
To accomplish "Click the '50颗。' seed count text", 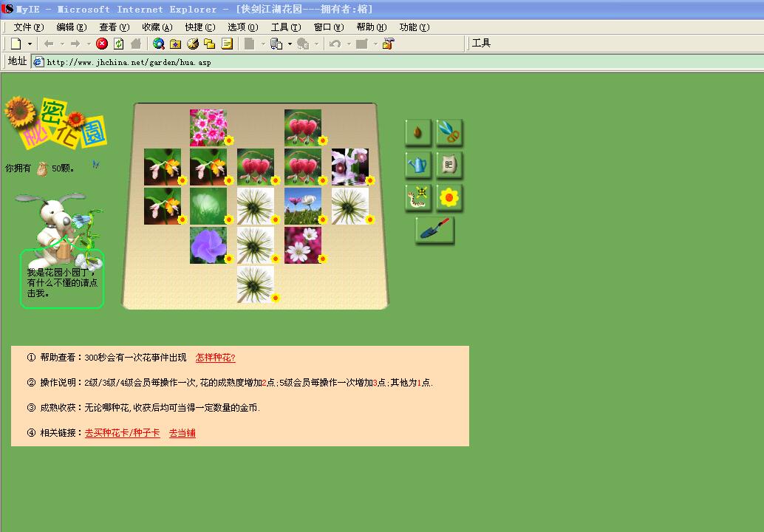I will click(x=63, y=168).
